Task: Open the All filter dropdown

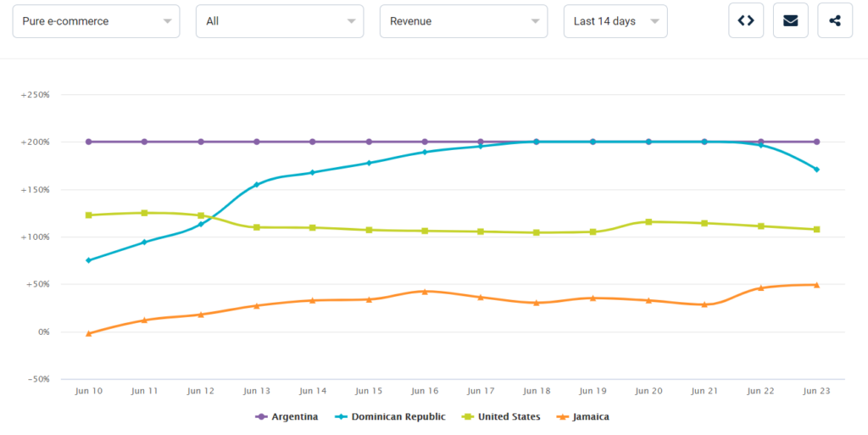Action: (x=280, y=21)
